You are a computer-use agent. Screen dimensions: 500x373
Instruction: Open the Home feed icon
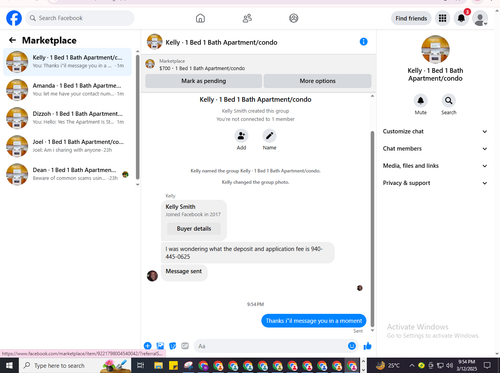click(x=200, y=18)
